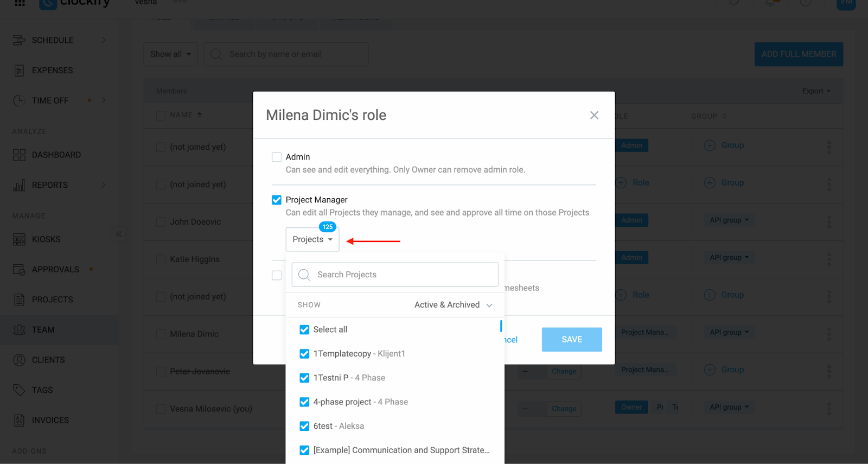
Task: Open API group dropdown for Vesna Milosevic
Action: click(x=729, y=407)
